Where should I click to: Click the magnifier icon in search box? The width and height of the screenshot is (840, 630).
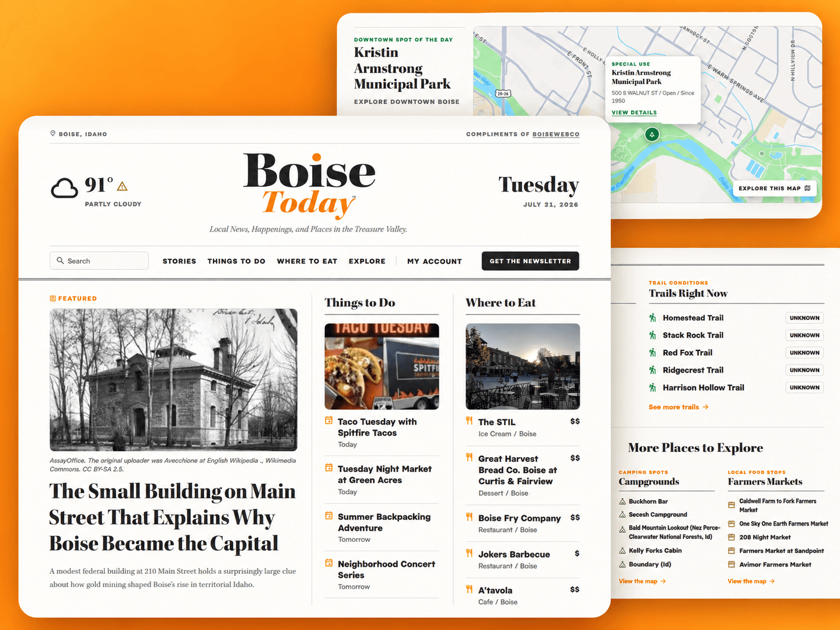click(60, 260)
